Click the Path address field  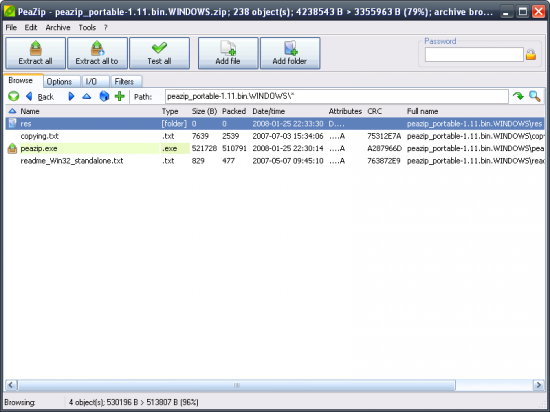336,96
